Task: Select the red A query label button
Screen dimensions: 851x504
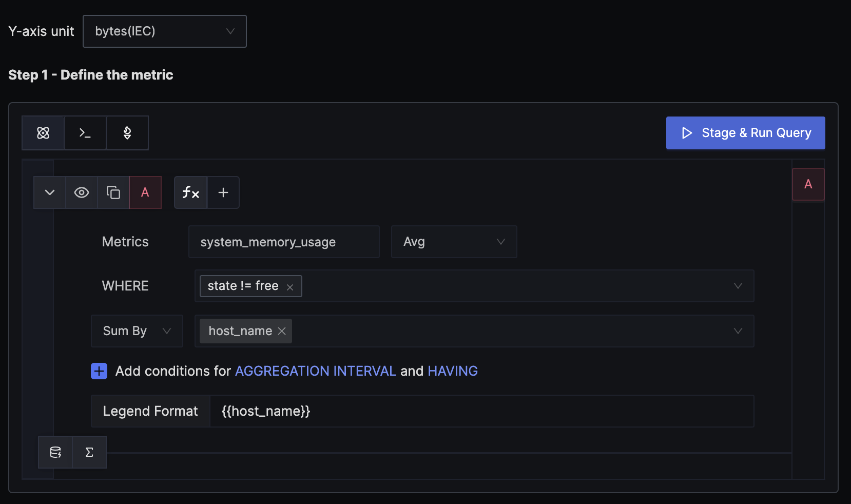Action: click(145, 192)
